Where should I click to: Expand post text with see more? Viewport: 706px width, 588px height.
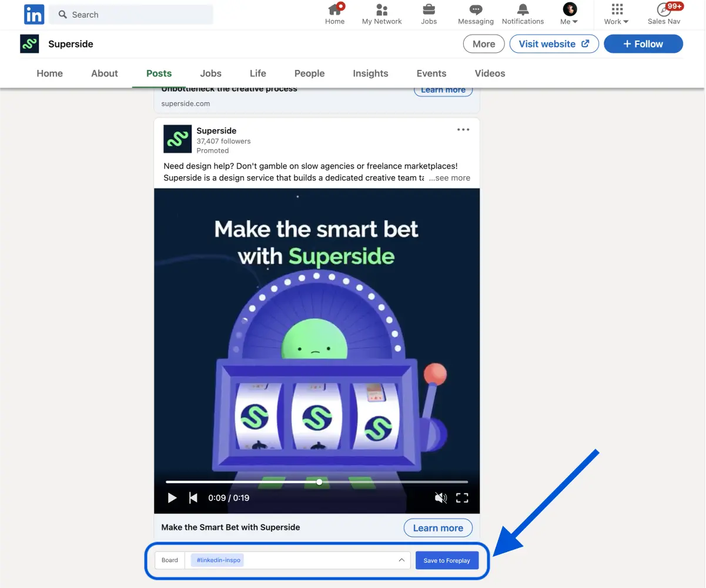tap(450, 177)
